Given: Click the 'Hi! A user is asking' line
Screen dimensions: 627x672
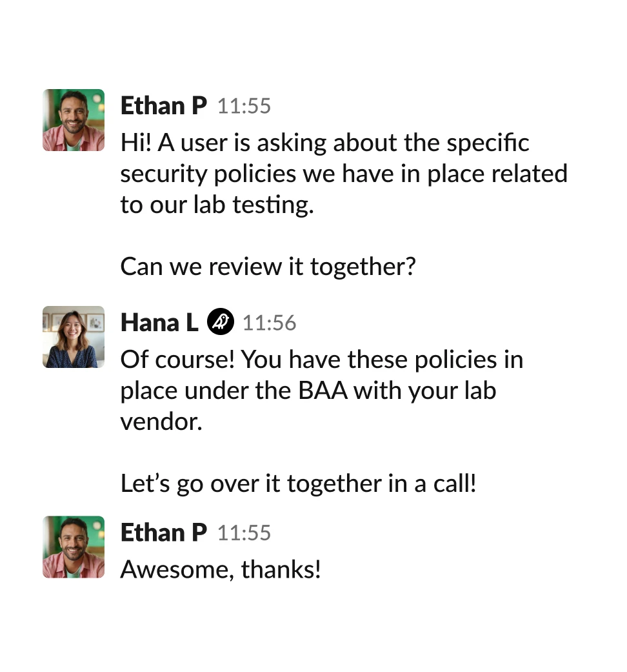Looking at the screenshot, I should click(x=324, y=143).
